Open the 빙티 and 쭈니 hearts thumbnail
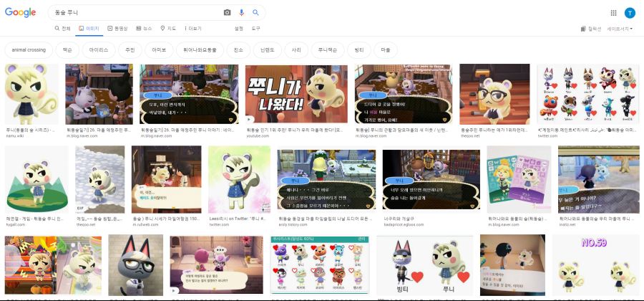The height and width of the screenshot is (301, 644). (424, 265)
